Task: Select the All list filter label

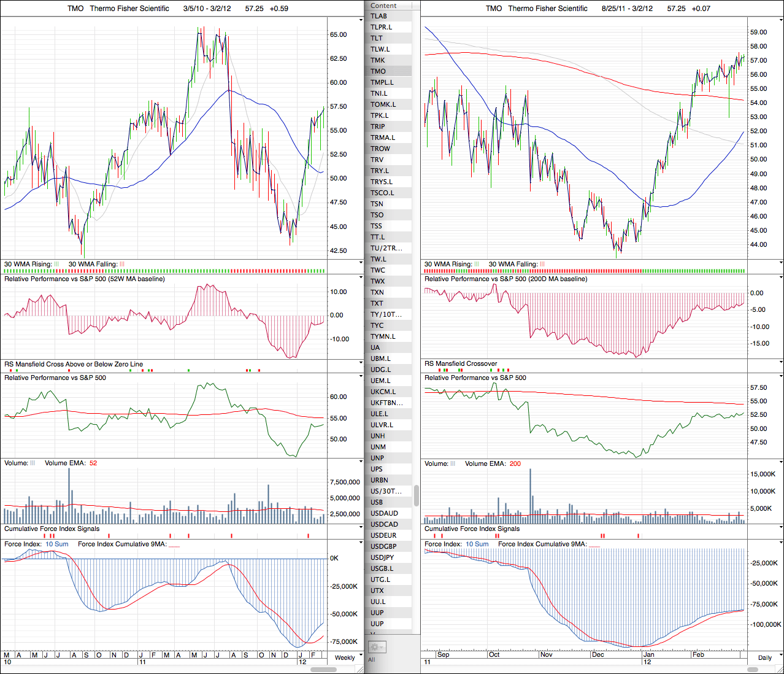Action: (x=371, y=660)
